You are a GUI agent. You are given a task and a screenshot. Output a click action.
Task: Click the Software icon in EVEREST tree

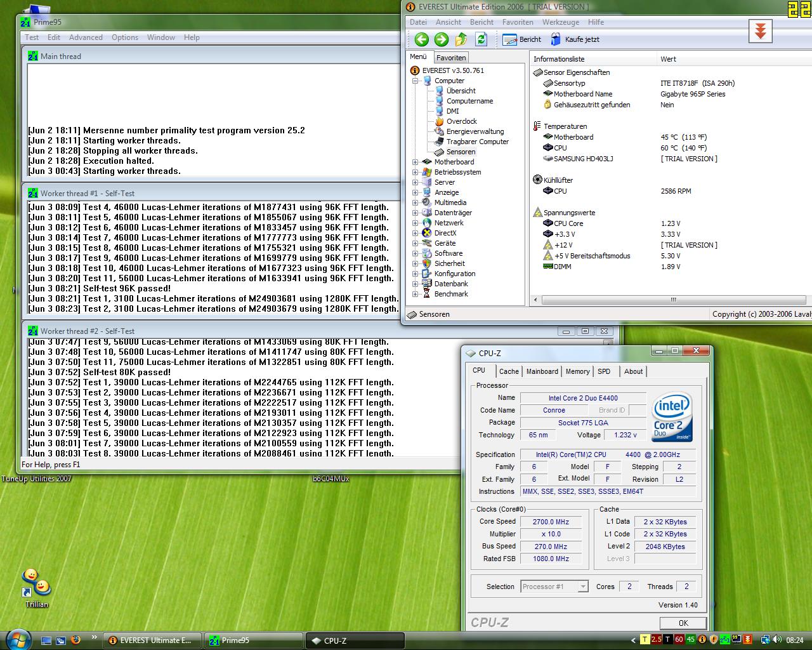[427, 253]
